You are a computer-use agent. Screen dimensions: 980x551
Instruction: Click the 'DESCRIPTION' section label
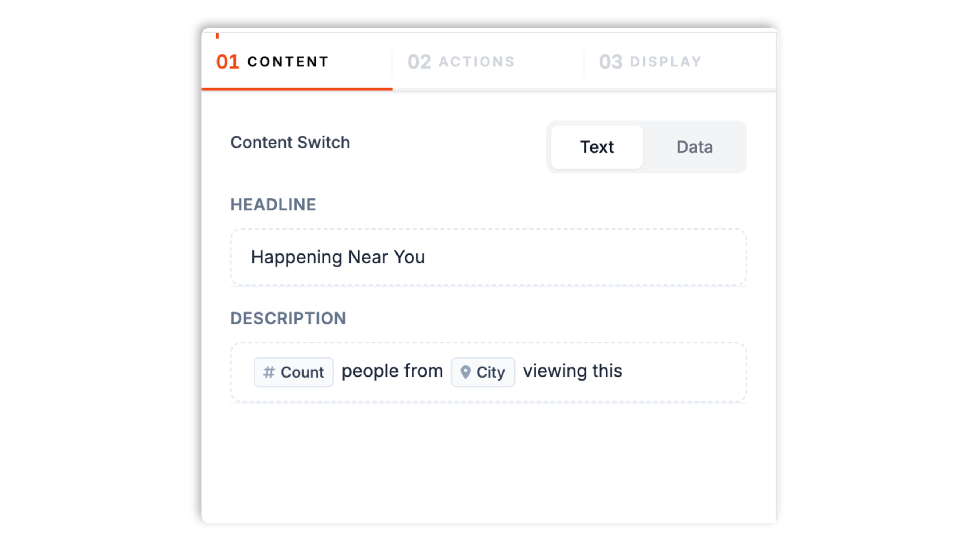coord(288,318)
